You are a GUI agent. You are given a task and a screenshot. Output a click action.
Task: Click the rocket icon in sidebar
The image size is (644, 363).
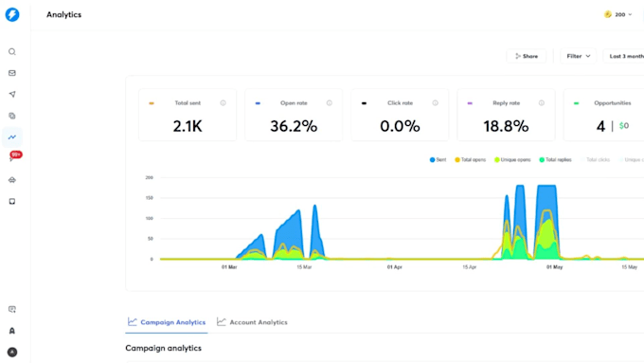tap(12, 331)
